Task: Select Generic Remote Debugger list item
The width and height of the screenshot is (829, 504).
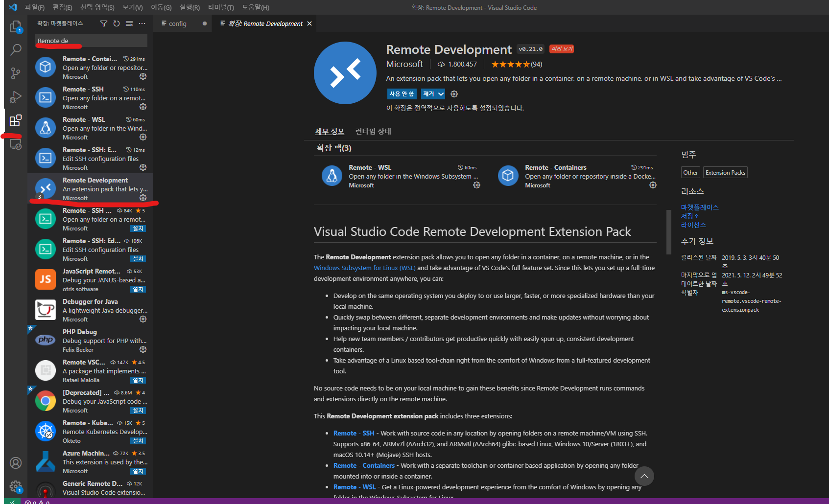Action: click(90, 488)
